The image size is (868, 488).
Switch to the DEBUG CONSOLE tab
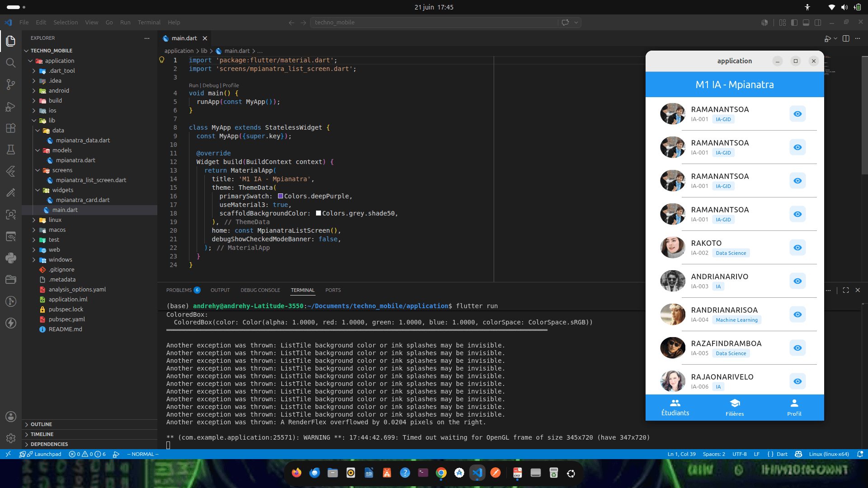(260, 290)
